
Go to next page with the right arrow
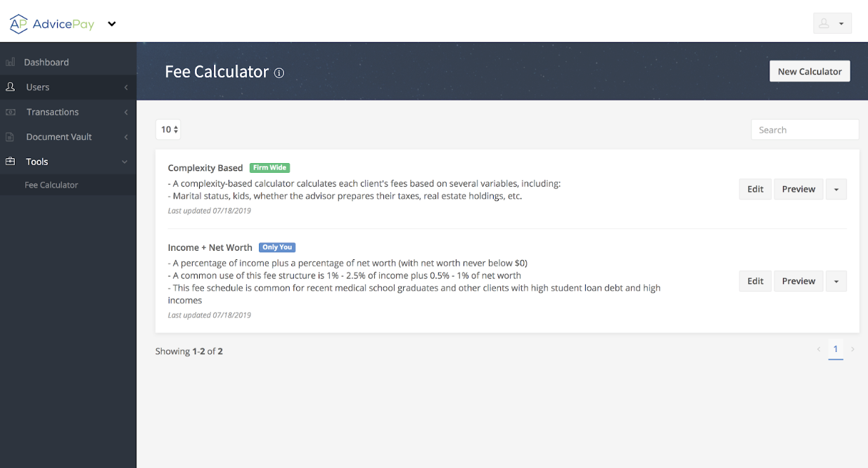click(853, 349)
